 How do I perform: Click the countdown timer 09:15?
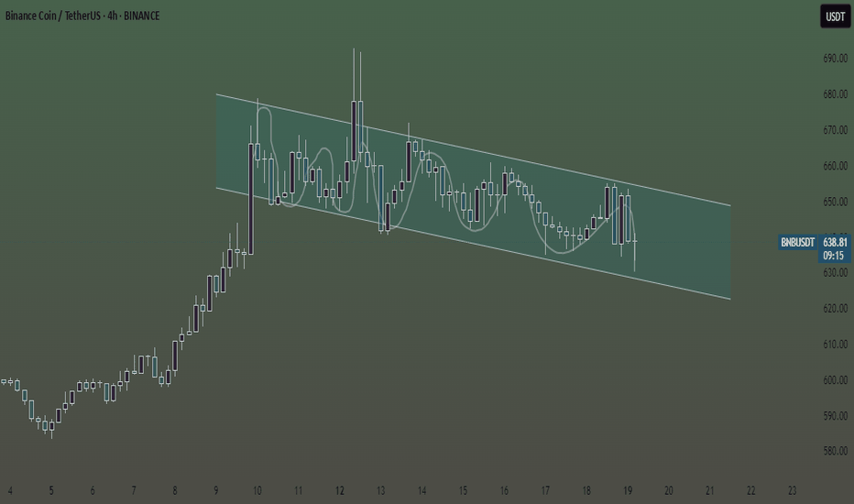coord(833,256)
